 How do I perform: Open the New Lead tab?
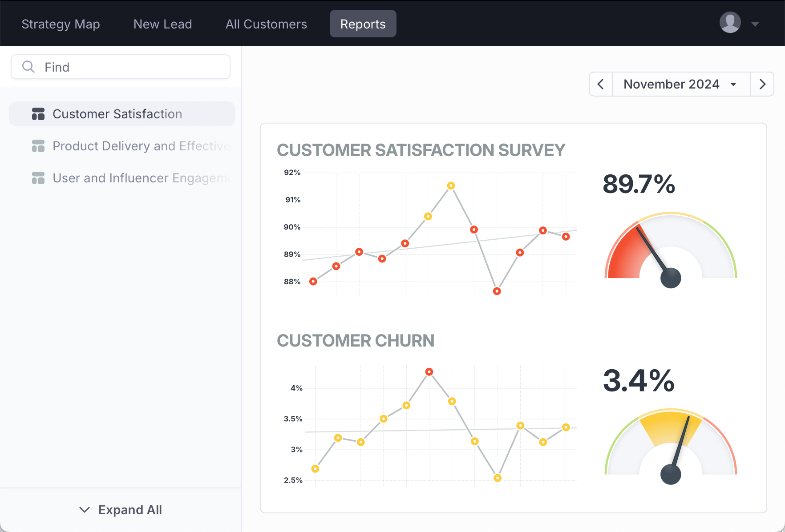pos(163,24)
